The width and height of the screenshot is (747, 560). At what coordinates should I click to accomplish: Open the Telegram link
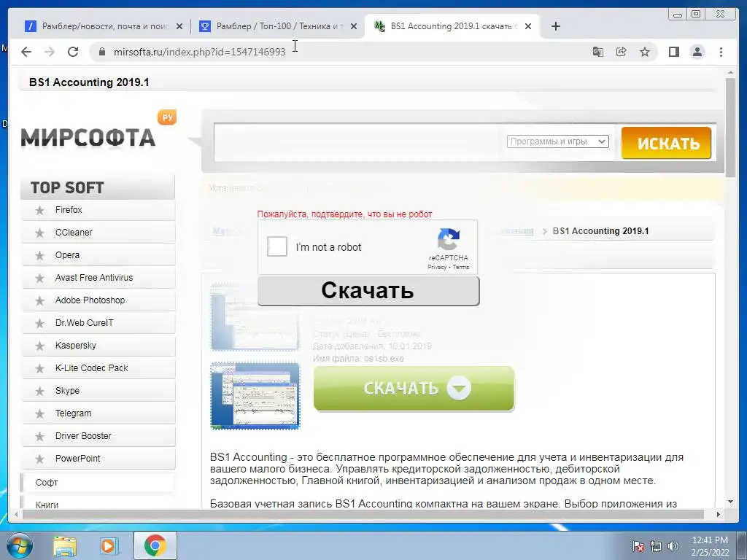coord(73,413)
